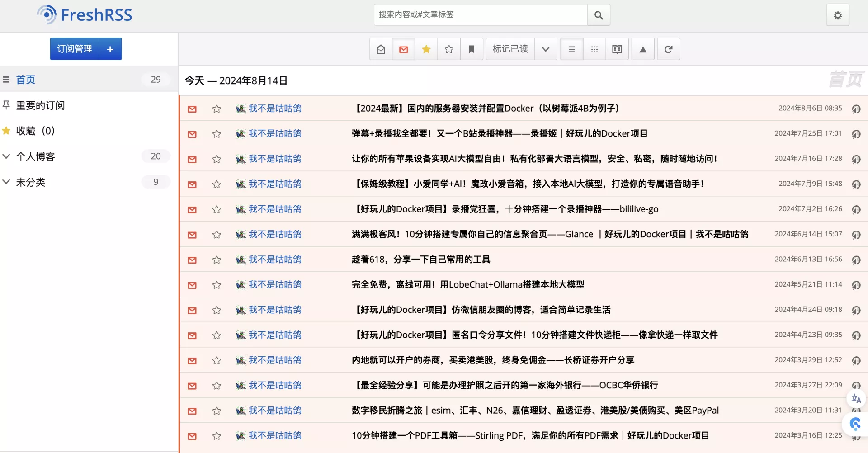This screenshot has height=453, width=868.
Task: Click unread count 9 for 未分类
Action: 156,182
